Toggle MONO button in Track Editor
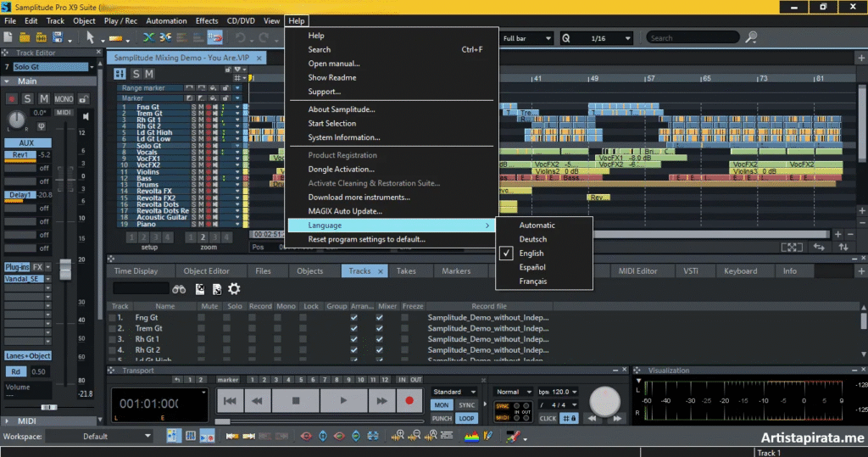868x457 pixels. tap(64, 99)
